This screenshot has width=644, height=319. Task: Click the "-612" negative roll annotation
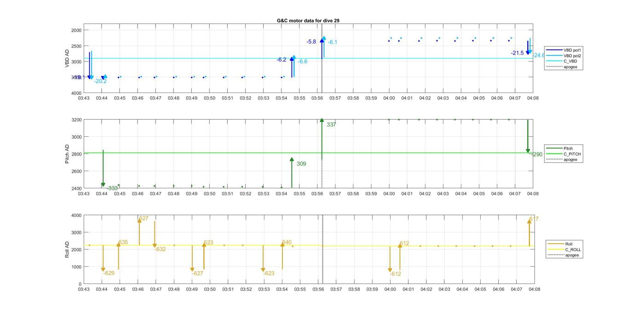[396, 274]
